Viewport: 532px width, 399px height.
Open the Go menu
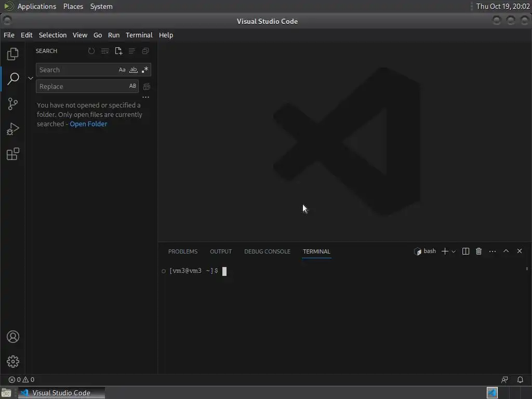tap(98, 35)
